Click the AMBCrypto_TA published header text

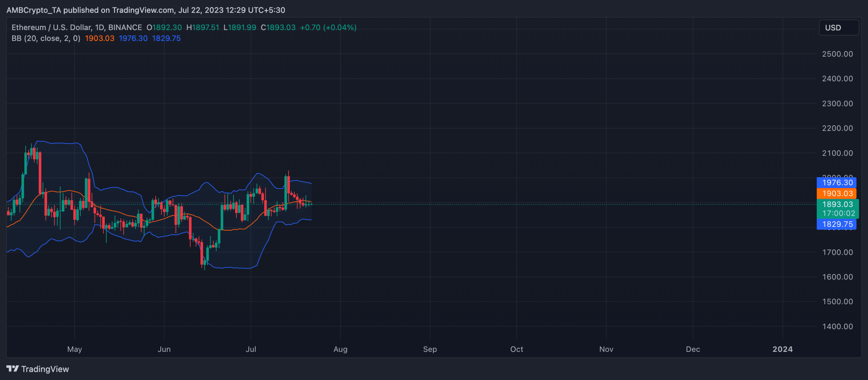(146, 10)
